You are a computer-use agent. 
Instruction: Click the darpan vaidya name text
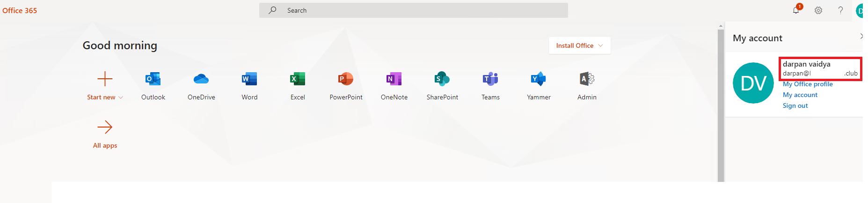coord(806,64)
